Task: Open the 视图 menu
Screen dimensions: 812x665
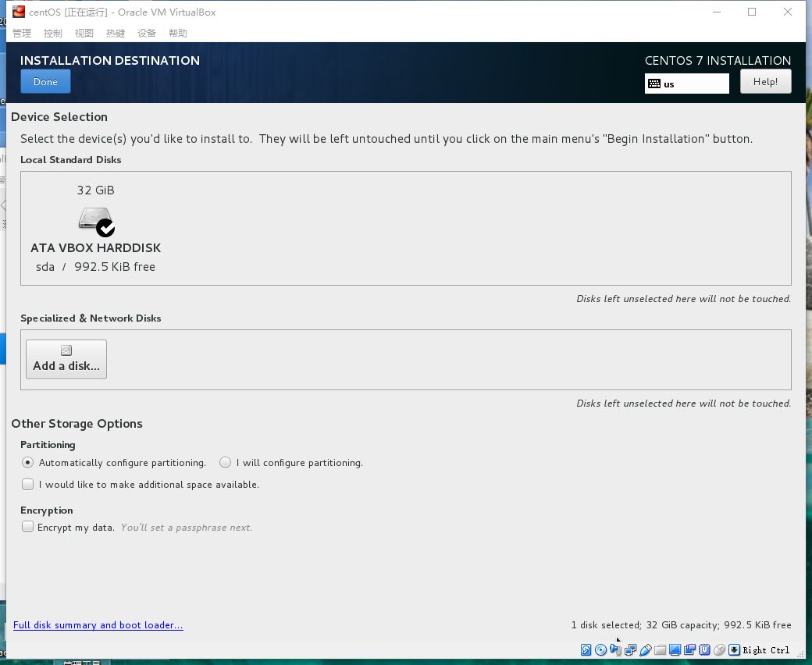Action: [84, 33]
